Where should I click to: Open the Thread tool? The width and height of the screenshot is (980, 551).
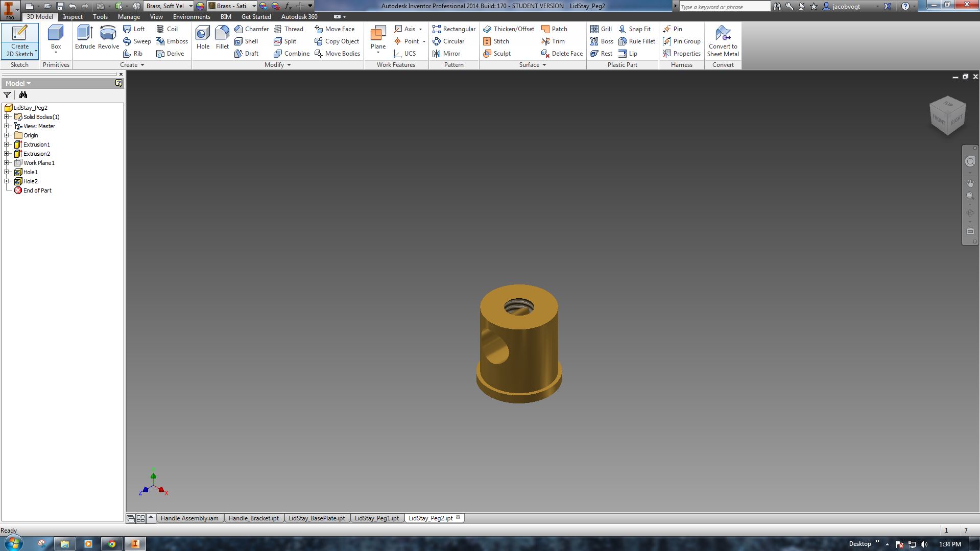click(289, 29)
